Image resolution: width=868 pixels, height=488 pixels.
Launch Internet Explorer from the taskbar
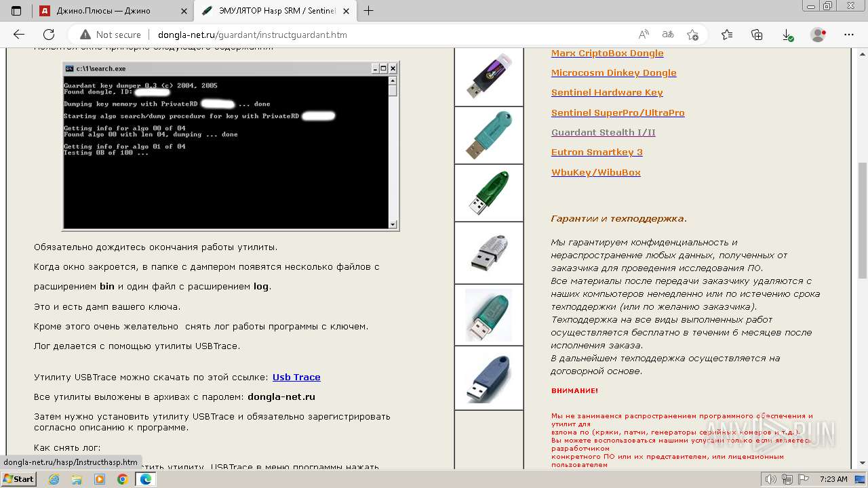tap(55, 479)
